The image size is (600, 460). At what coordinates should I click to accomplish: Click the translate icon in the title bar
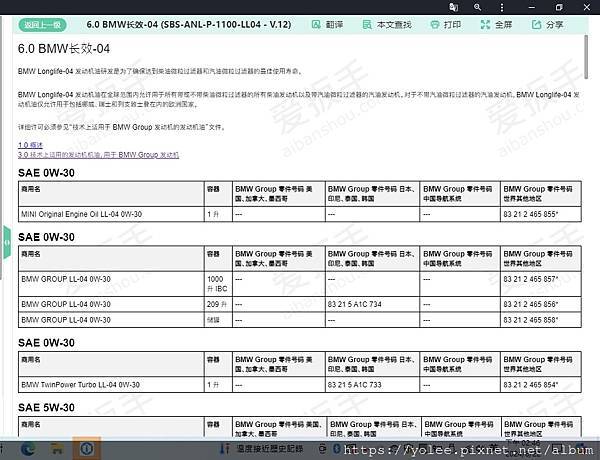[x=454, y=7]
